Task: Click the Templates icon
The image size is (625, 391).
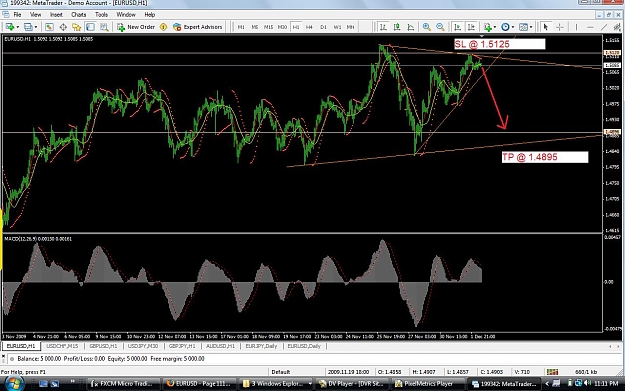Action: (523, 27)
